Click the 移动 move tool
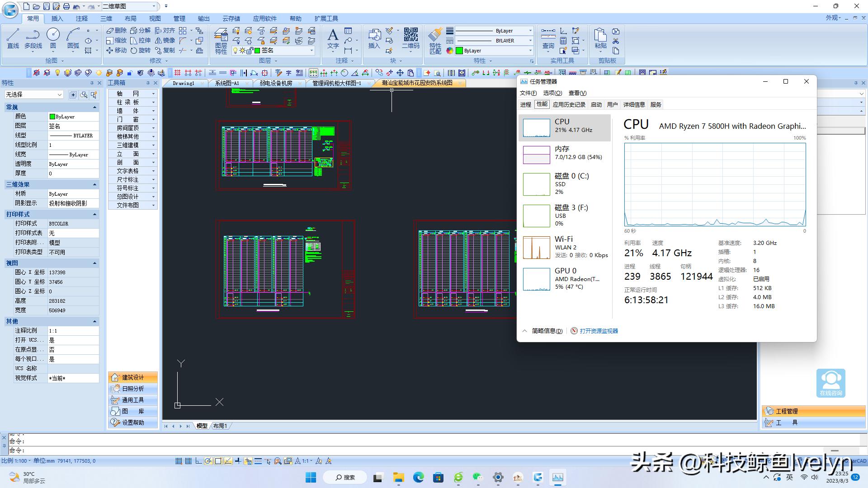This screenshot has height=488, width=868. click(x=116, y=50)
